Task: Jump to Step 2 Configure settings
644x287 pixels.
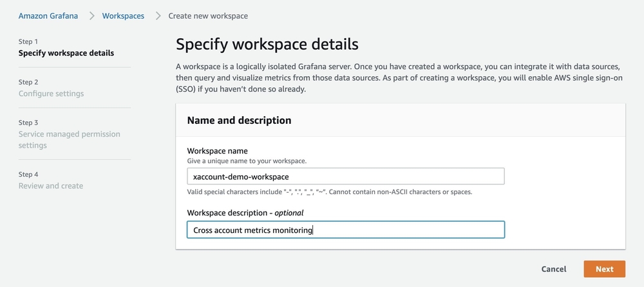Action: [x=51, y=88]
